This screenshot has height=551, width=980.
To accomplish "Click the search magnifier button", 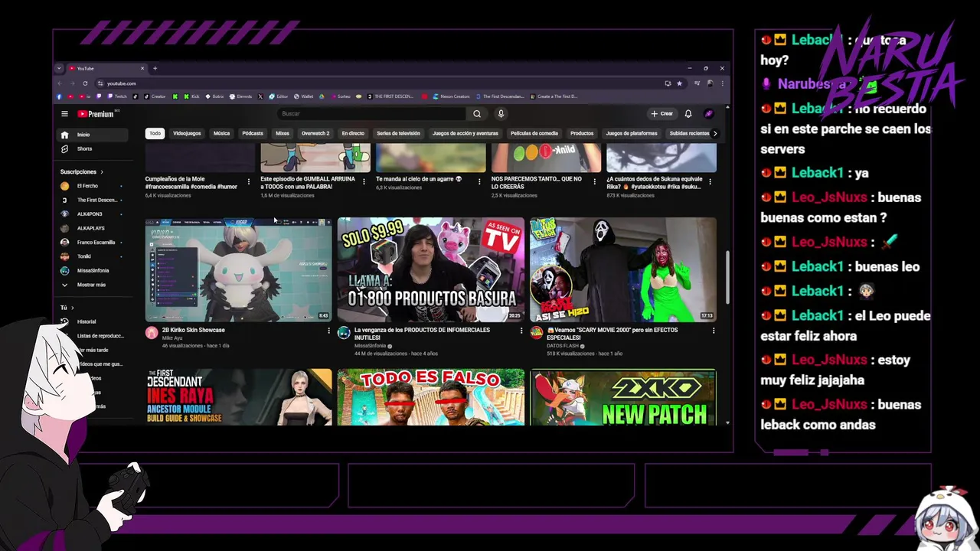I will pos(477,114).
